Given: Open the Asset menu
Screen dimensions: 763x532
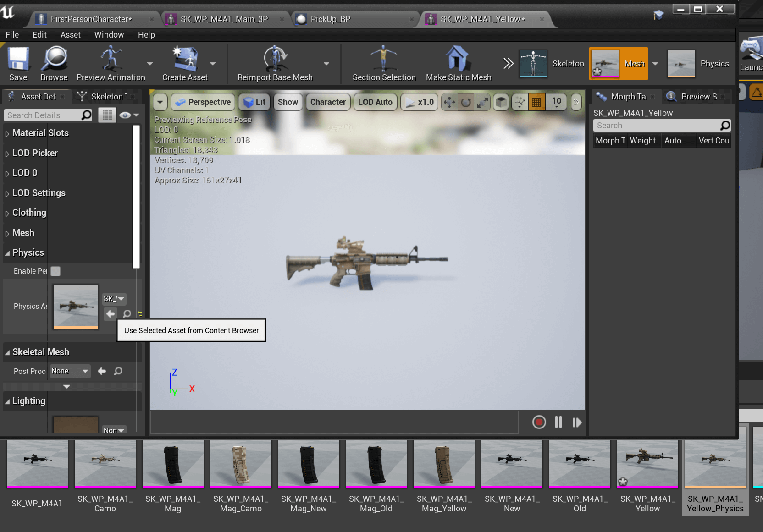Looking at the screenshot, I should click(70, 35).
